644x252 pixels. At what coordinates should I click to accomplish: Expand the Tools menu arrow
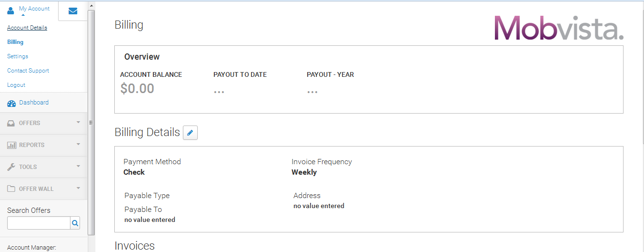click(78, 167)
